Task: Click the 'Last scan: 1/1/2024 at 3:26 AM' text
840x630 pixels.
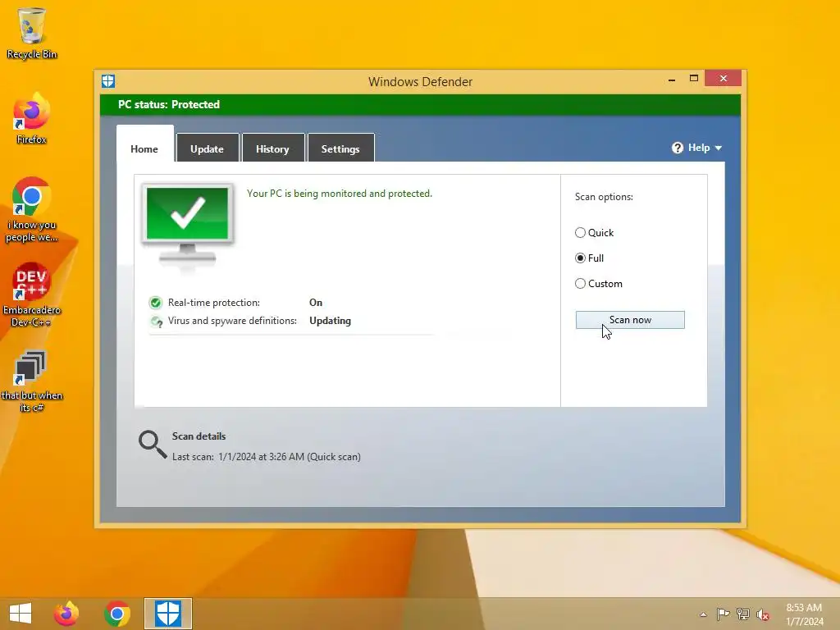Action: click(x=267, y=457)
